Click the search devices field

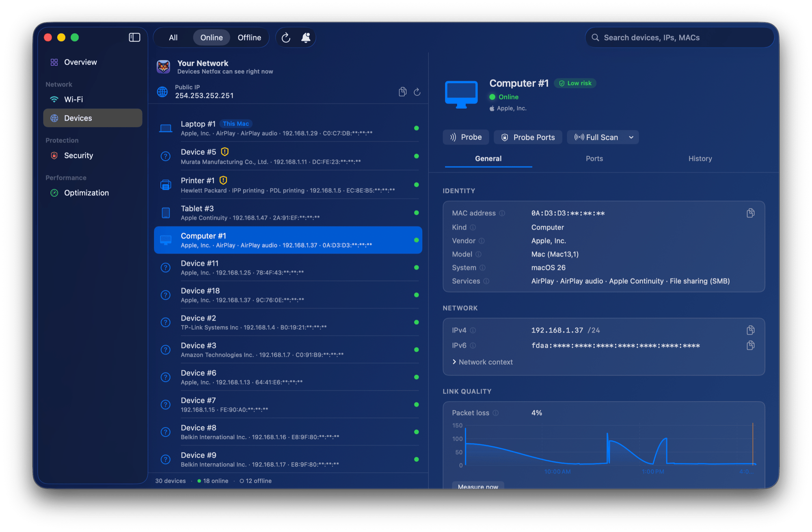(680, 38)
